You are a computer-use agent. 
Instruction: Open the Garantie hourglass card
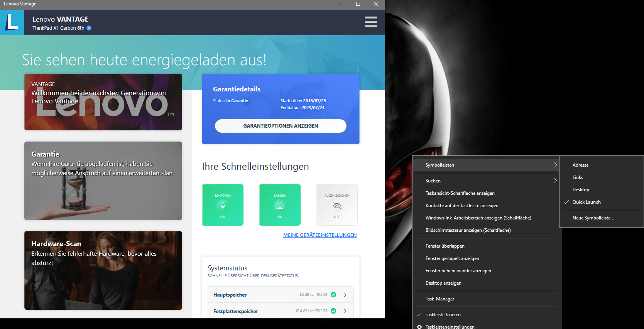coord(103,181)
